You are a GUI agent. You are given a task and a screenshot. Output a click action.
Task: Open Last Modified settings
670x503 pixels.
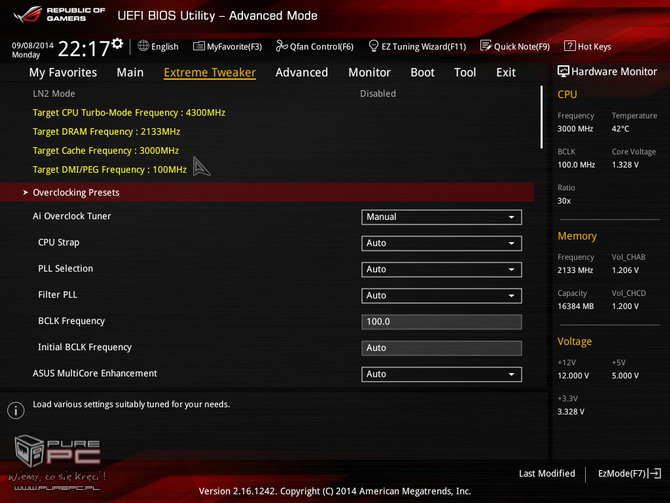pos(547,474)
